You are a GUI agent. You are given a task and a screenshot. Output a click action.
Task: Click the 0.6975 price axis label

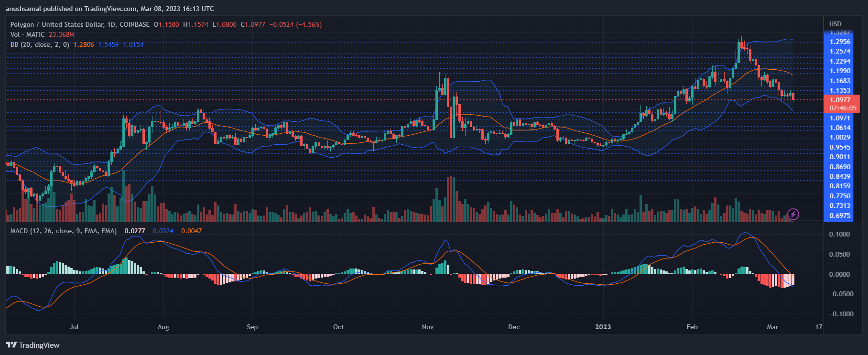(840, 215)
